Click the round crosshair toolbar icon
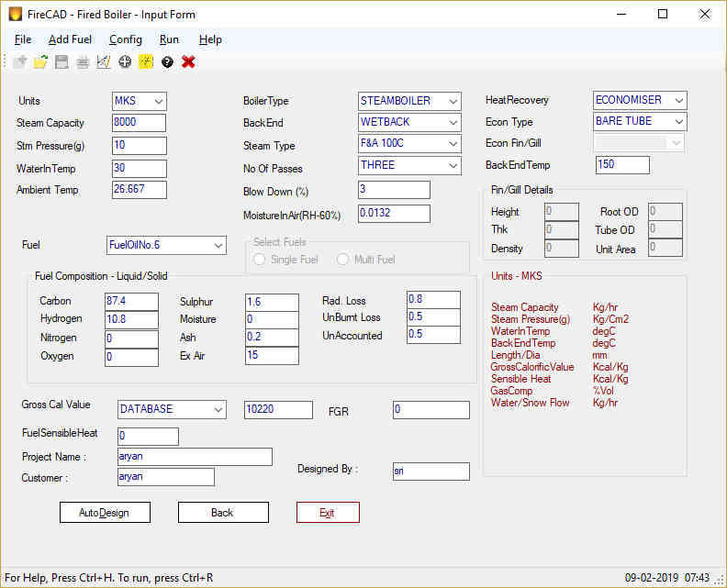 [x=125, y=61]
